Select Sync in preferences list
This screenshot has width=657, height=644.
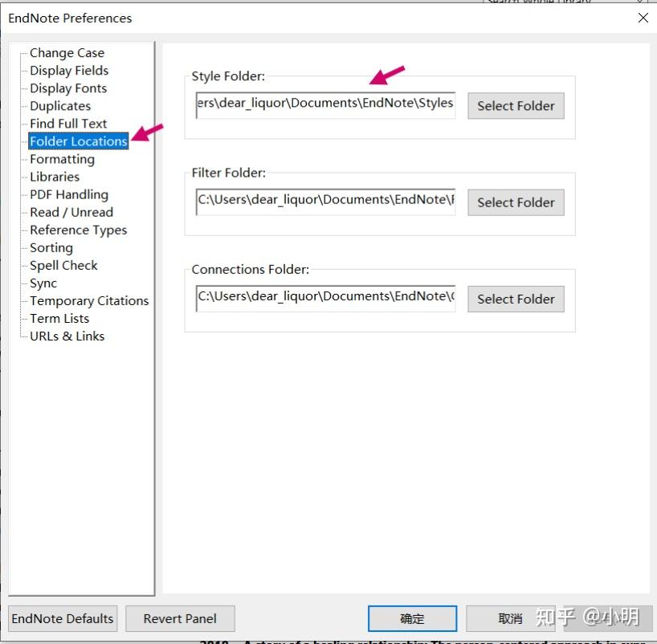tap(43, 283)
